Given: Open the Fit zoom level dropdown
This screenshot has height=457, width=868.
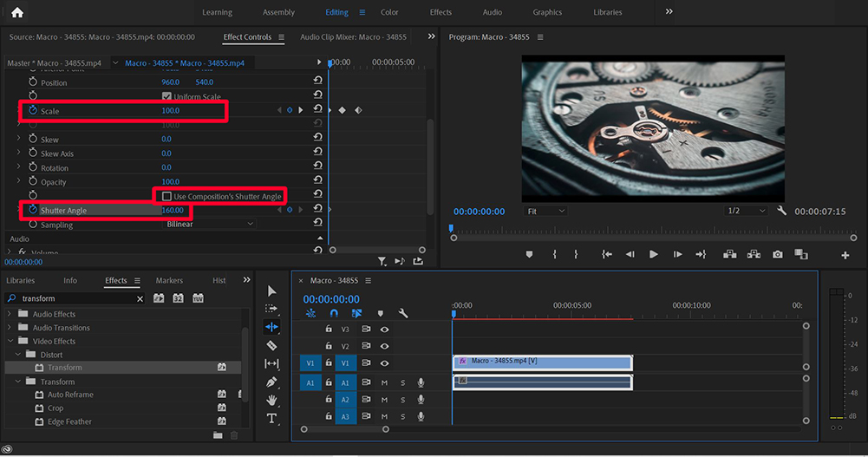Looking at the screenshot, I should point(546,212).
